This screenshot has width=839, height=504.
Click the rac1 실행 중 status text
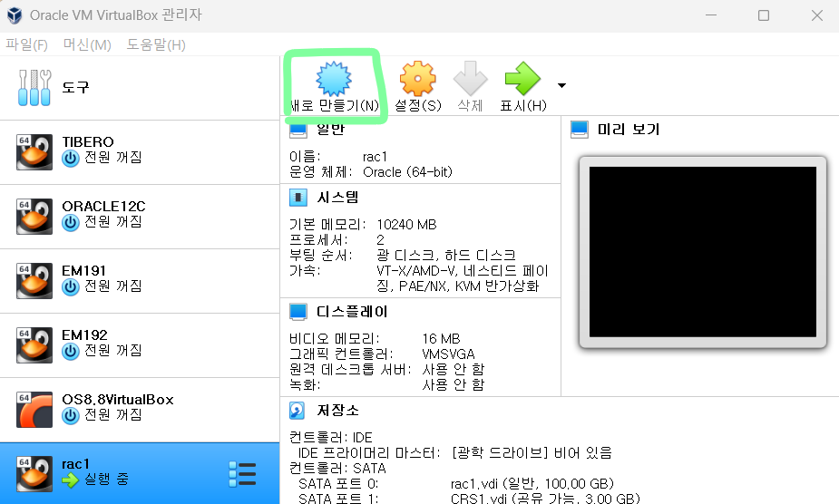click(106, 479)
